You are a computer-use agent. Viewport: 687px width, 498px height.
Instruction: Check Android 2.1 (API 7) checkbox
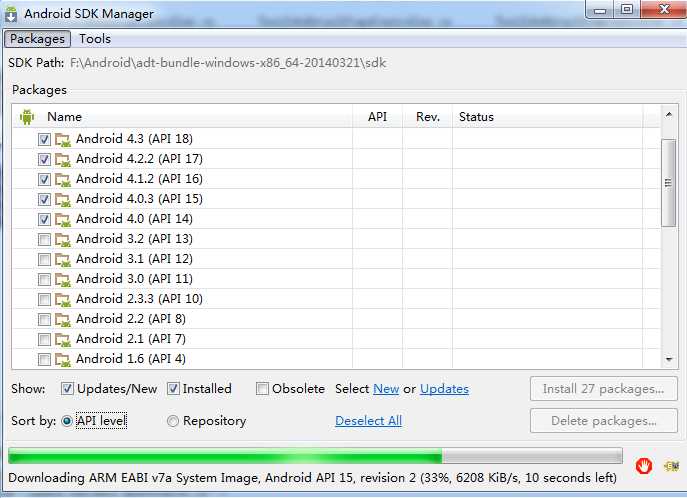click(x=44, y=339)
